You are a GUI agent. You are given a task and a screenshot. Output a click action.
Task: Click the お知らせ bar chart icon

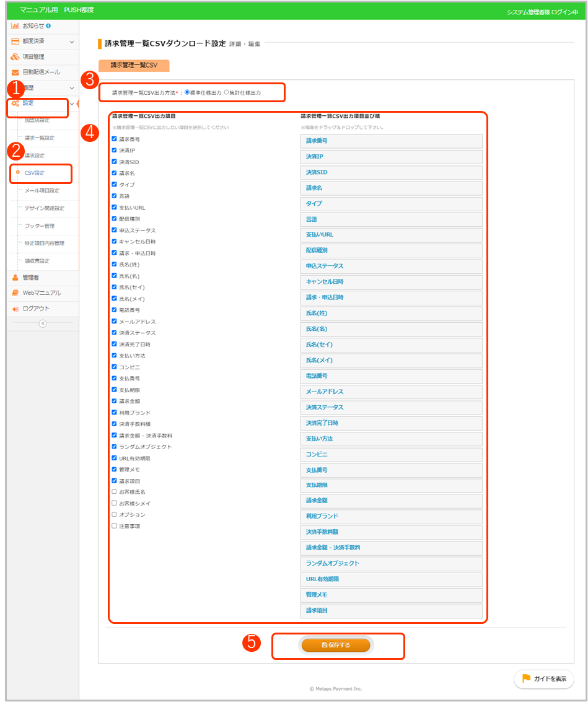point(15,26)
